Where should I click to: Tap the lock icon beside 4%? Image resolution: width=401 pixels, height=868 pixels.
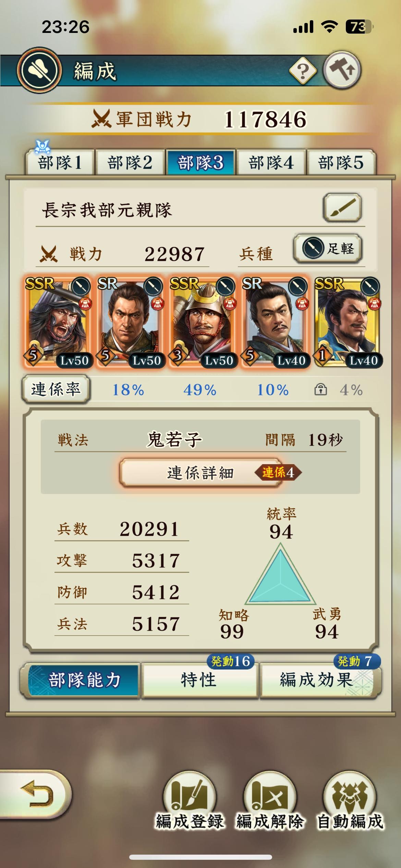(x=320, y=390)
